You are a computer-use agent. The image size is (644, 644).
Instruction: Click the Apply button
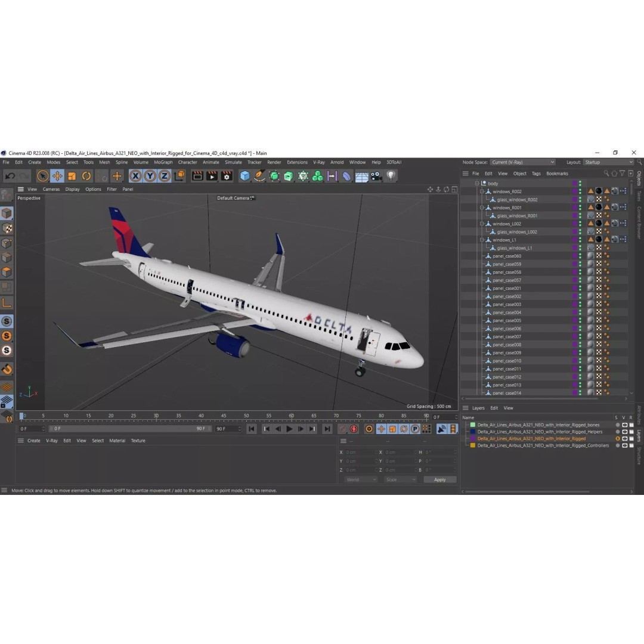pyautogui.click(x=439, y=479)
